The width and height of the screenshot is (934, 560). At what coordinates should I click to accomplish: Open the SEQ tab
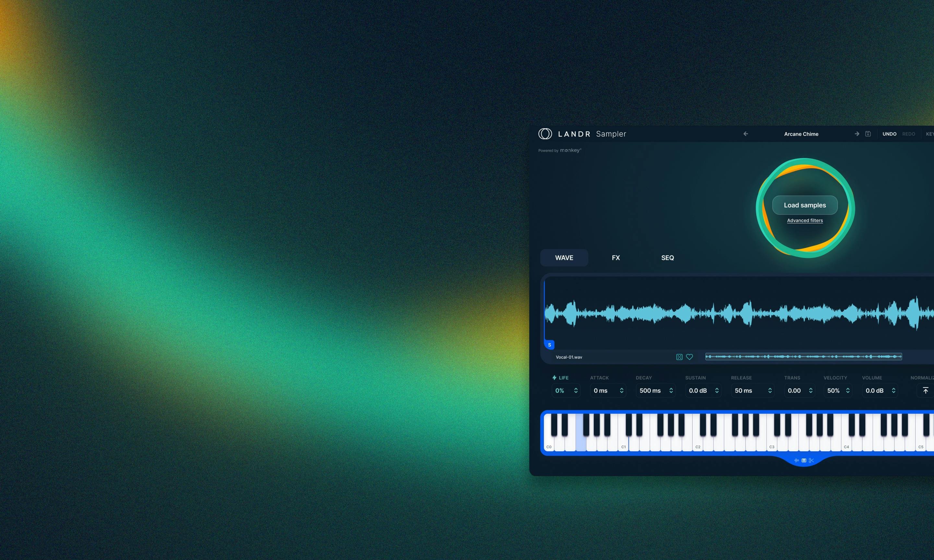tap(667, 258)
